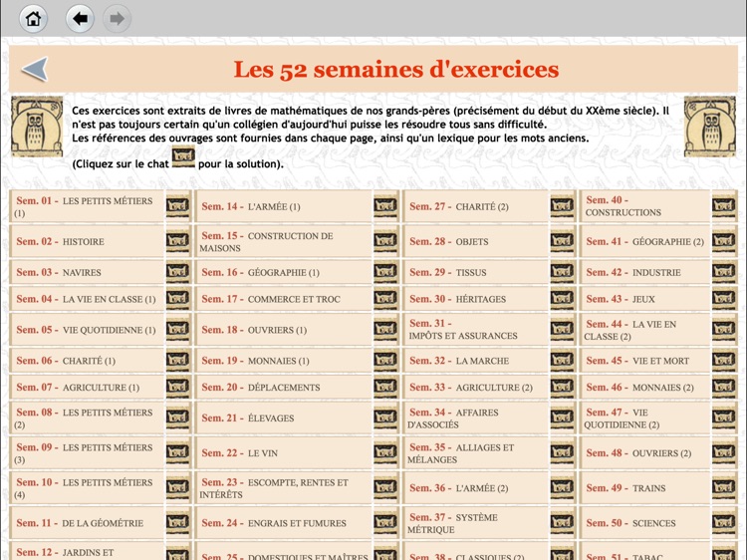747x560 pixels.
Task: Click cat icon for Sem. 35 Alliages
Action: (x=562, y=452)
